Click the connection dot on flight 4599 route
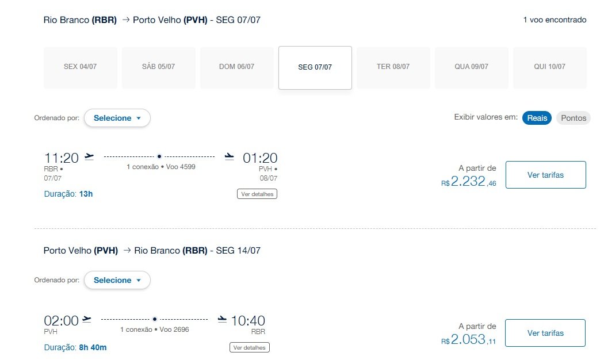 click(159, 156)
